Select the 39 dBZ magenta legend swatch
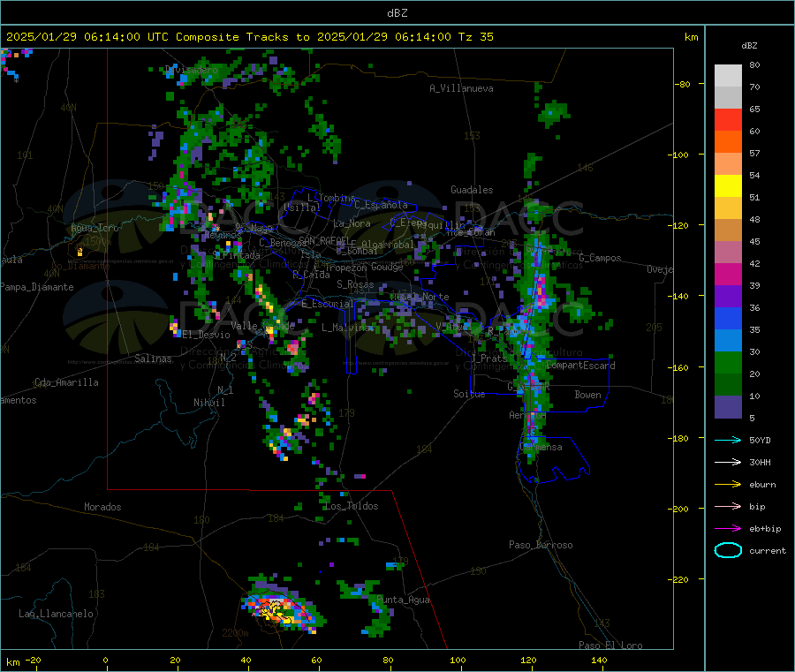Viewport: 795px width, 672px height. [x=728, y=274]
